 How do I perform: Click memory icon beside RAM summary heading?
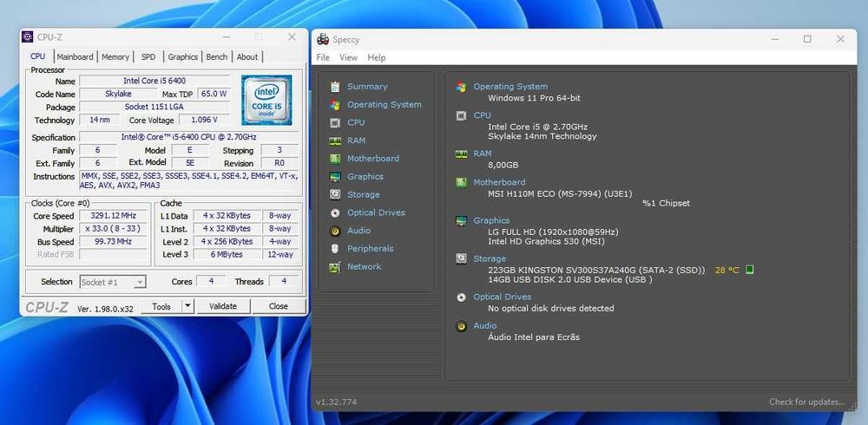461,154
